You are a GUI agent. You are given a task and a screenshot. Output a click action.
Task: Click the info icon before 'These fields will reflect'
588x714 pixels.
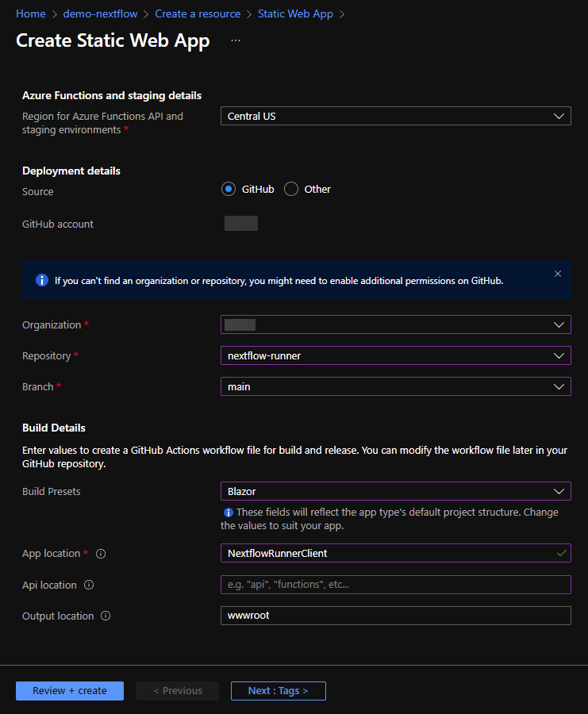[x=229, y=512]
